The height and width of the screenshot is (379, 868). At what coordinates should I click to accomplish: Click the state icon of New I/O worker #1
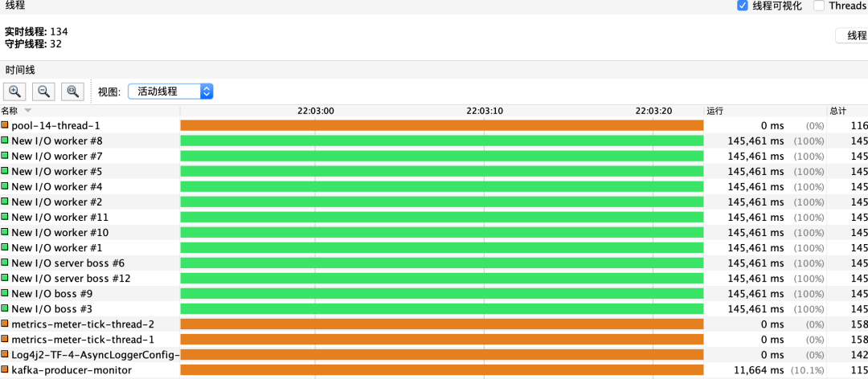[5, 247]
